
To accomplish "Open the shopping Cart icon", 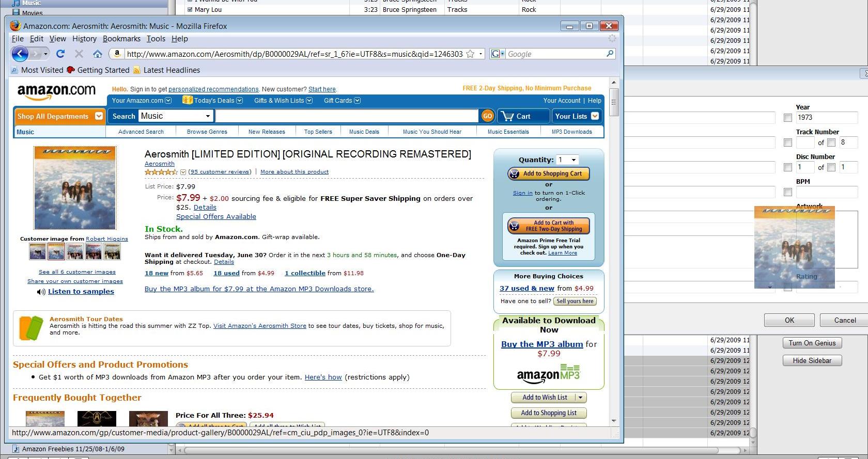I will (x=507, y=116).
